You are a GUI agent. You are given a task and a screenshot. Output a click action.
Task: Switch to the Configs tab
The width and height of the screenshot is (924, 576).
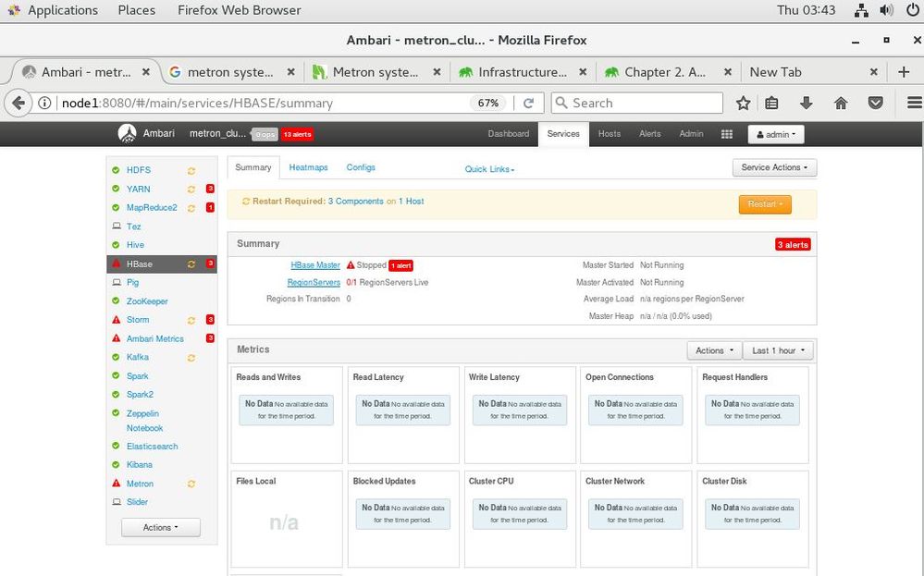(361, 167)
